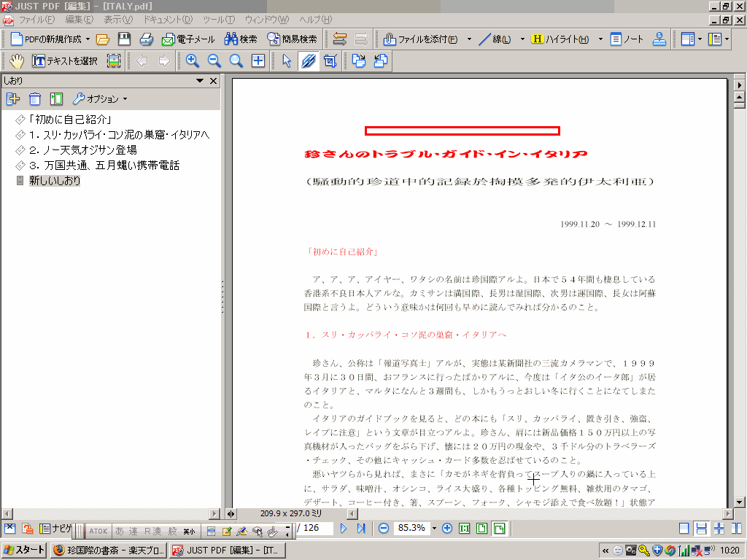Click the system clock 10:20
This screenshot has width=747, height=560.
click(729, 551)
